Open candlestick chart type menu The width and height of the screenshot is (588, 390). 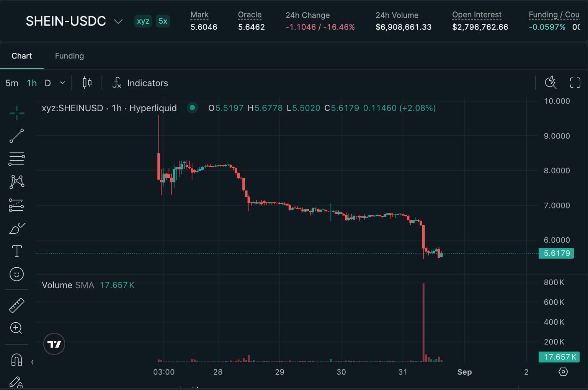(87, 83)
